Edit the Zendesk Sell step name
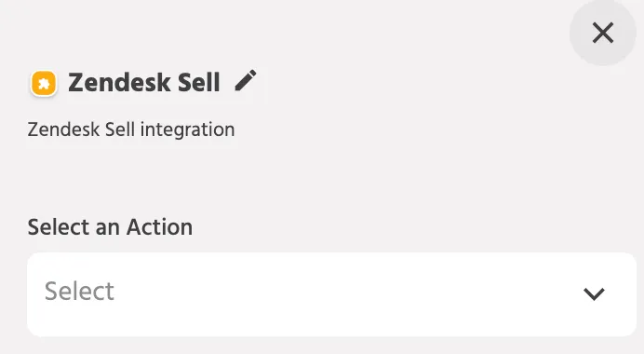644x354 pixels. pyautogui.click(x=246, y=81)
